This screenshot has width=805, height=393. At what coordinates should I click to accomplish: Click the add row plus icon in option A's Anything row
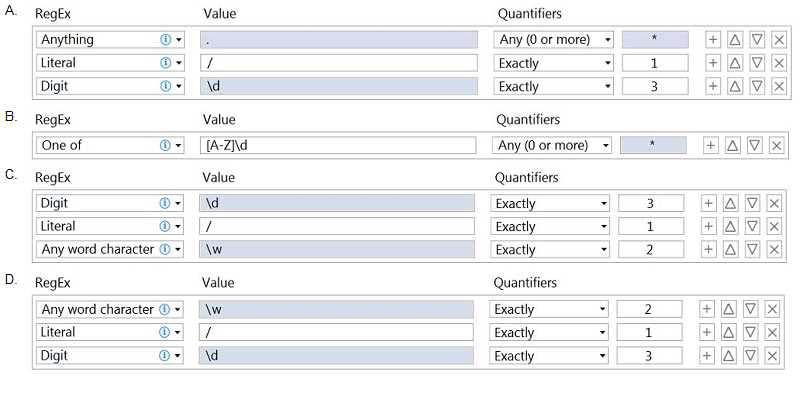(x=712, y=40)
